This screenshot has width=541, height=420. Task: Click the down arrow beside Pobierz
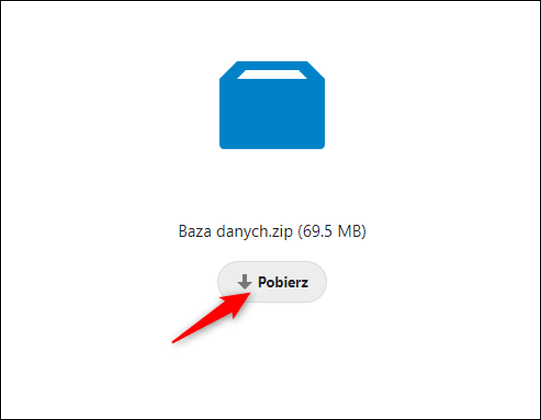(x=245, y=282)
